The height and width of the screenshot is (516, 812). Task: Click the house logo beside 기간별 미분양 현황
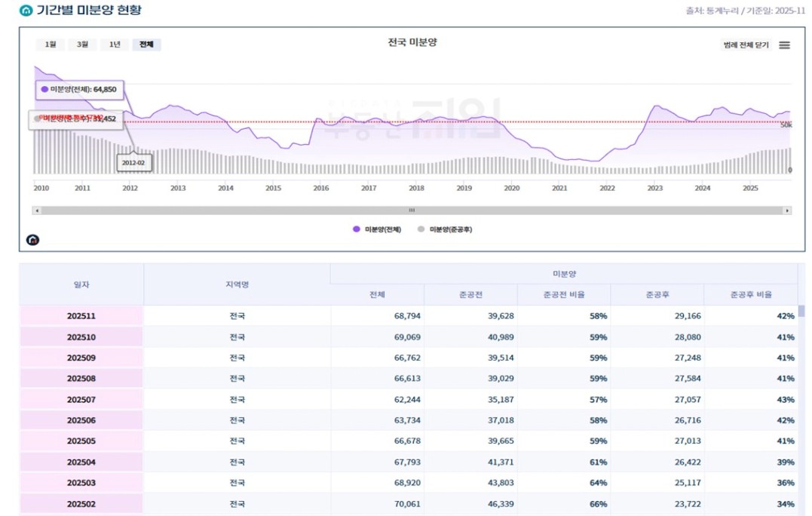coord(26,11)
